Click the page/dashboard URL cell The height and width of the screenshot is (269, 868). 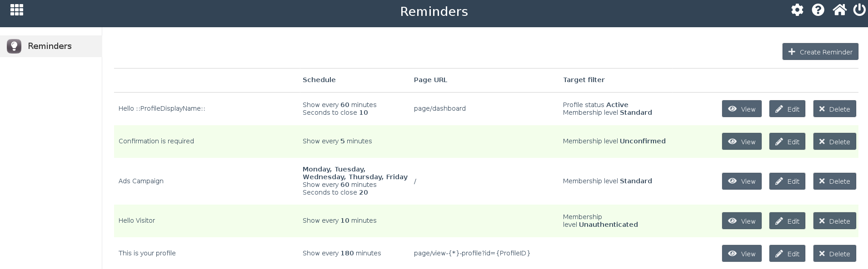439,108
